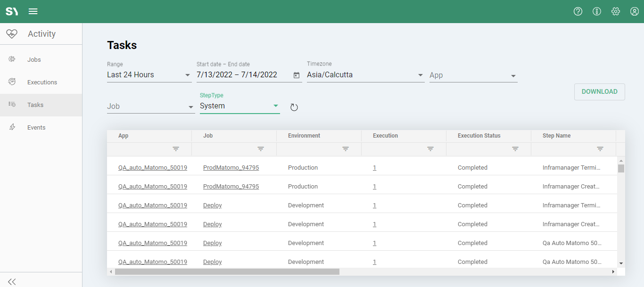Click the info icon in header
This screenshot has height=287, width=644.
[597, 11]
